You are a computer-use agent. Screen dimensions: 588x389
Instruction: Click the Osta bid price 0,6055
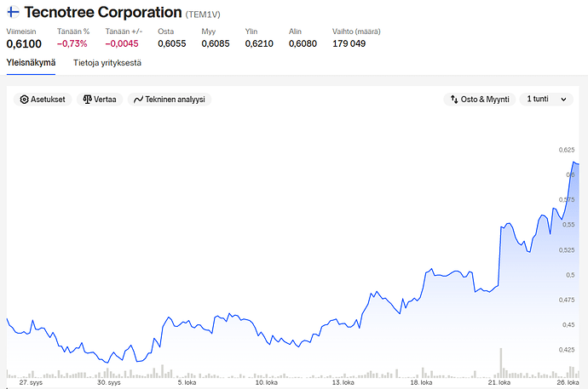pos(172,43)
